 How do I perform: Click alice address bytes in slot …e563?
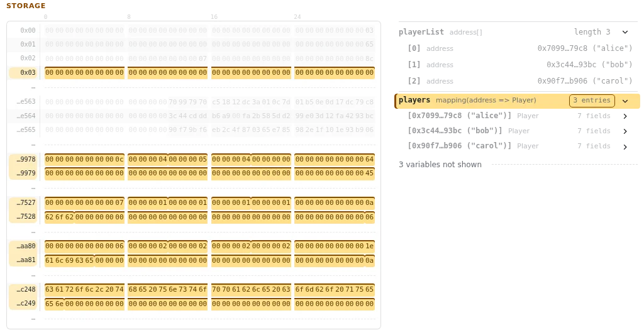click(x=271, y=102)
